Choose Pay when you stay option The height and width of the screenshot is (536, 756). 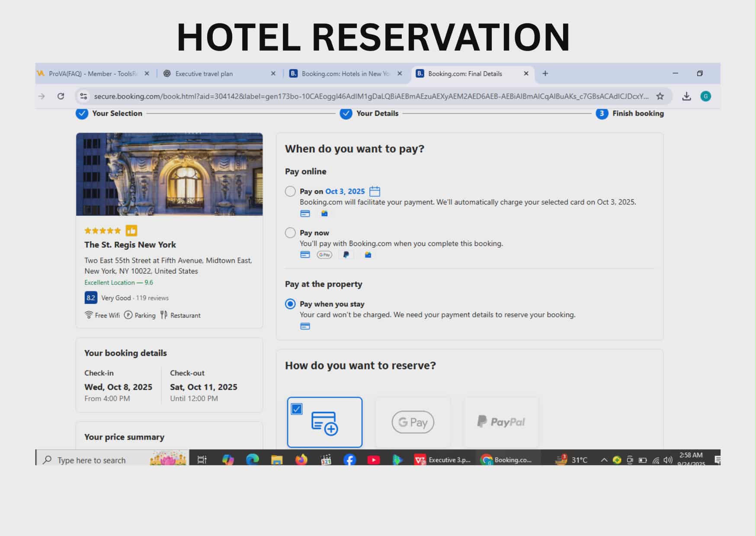pyautogui.click(x=290, y=304)
